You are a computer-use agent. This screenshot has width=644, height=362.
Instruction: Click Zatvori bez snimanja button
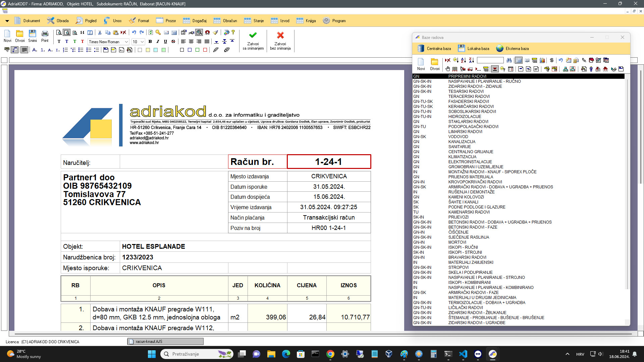(x=280, y=41)
